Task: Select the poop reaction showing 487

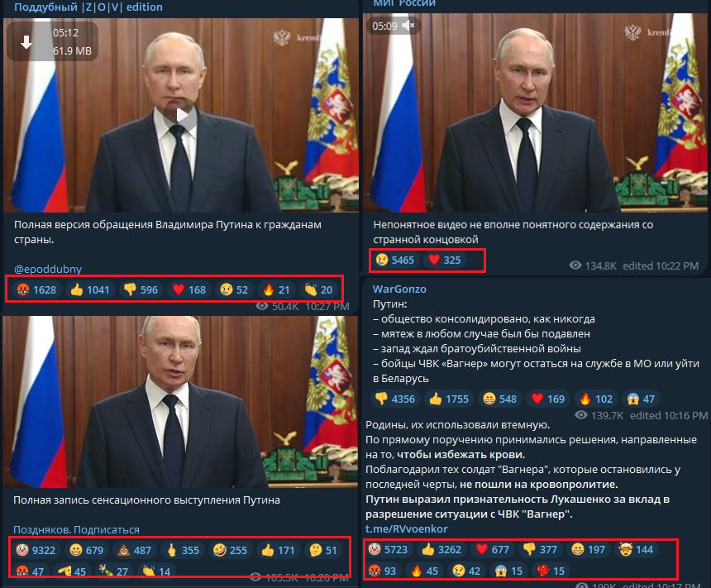Action: click(x=134, y=550)
